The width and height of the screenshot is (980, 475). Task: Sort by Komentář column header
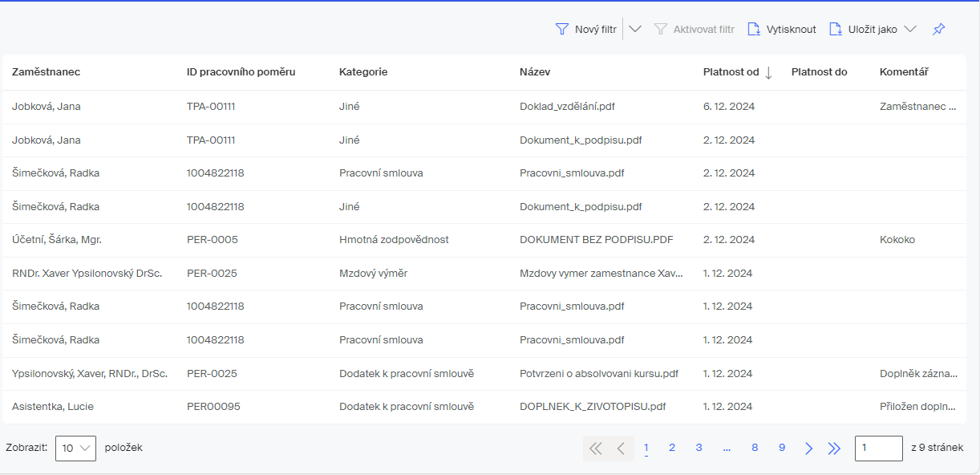point(904,72)
